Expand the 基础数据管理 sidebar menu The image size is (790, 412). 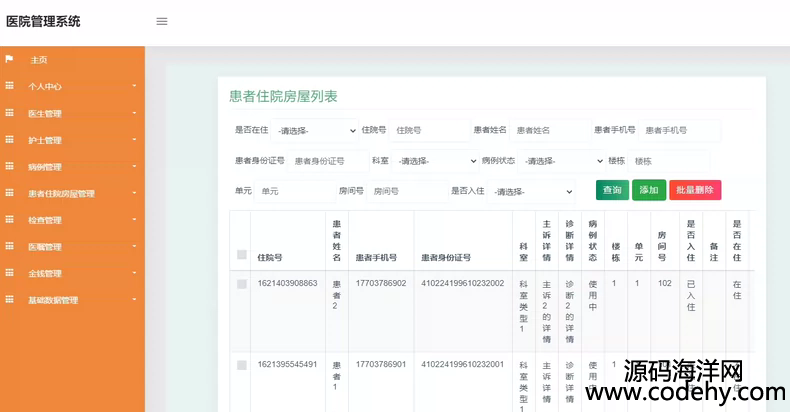click(x=70, y=300)
